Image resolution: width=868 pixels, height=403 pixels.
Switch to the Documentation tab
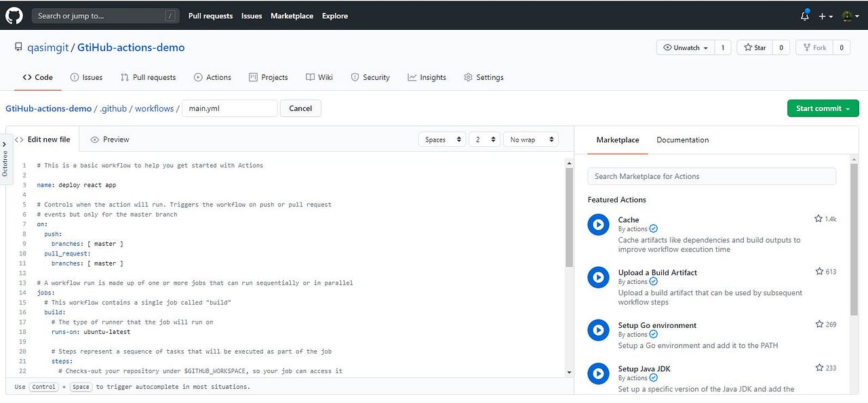click(x=682, y=140)
